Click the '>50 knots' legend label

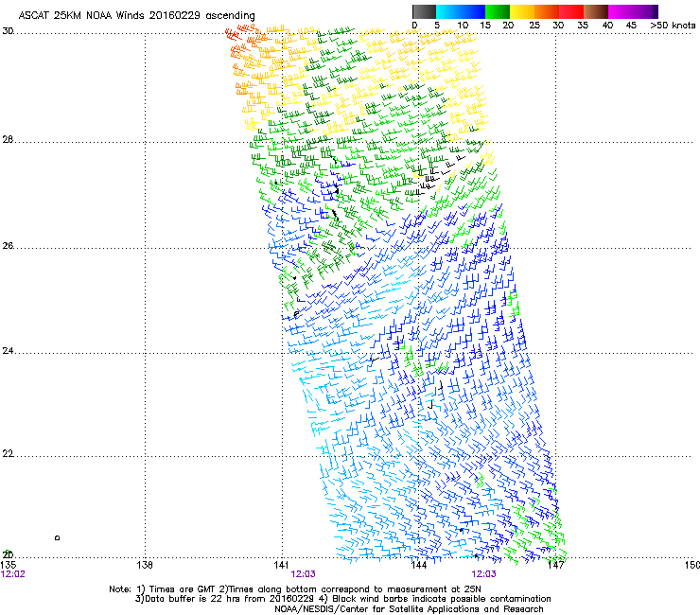[673, 26]
